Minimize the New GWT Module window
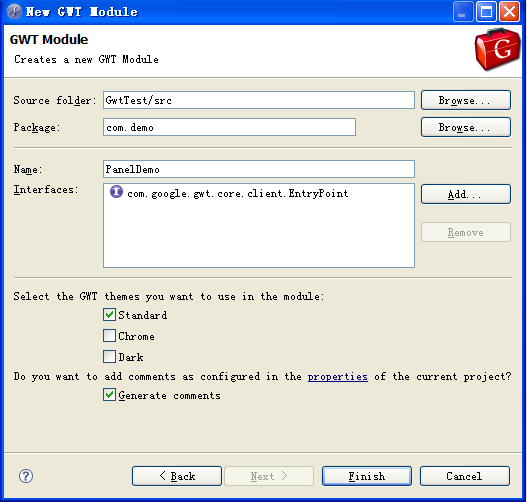The width and height of the screenshot is (527, 502). coord(463,12)
